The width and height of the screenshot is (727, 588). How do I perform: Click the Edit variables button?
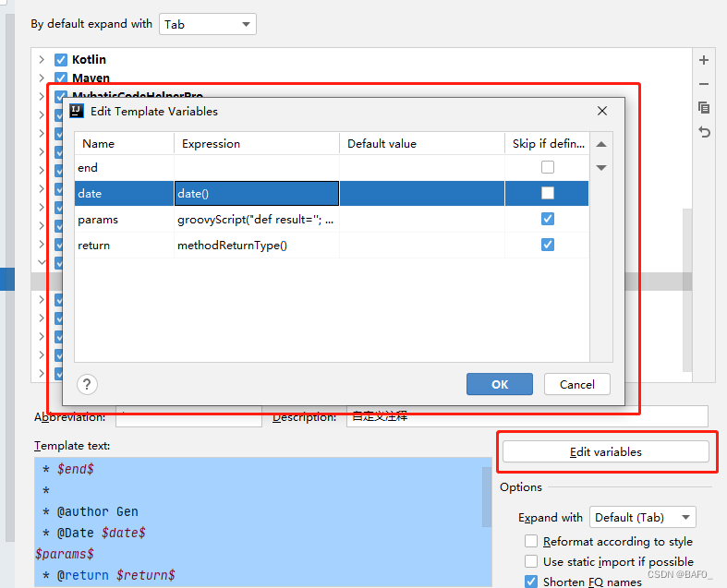click(605, 451)
